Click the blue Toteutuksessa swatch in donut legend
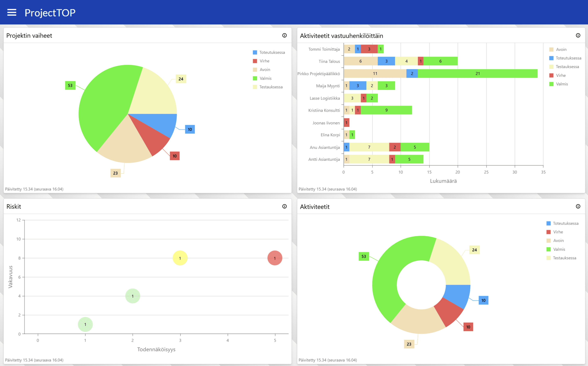Image resolution: width=588 pixels, height=366 pixels. [549, 223]
